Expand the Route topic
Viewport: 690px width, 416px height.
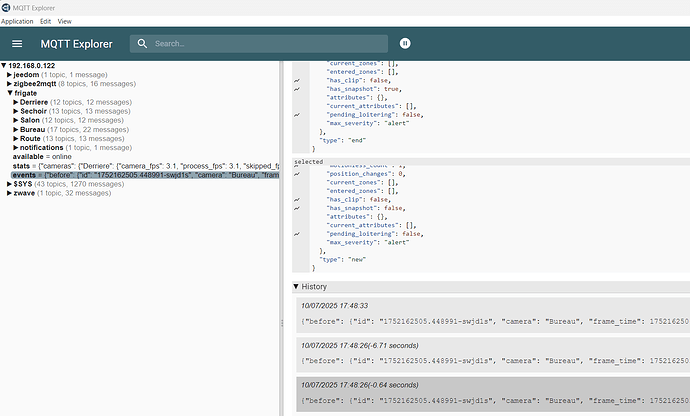(x=16, y=138)
